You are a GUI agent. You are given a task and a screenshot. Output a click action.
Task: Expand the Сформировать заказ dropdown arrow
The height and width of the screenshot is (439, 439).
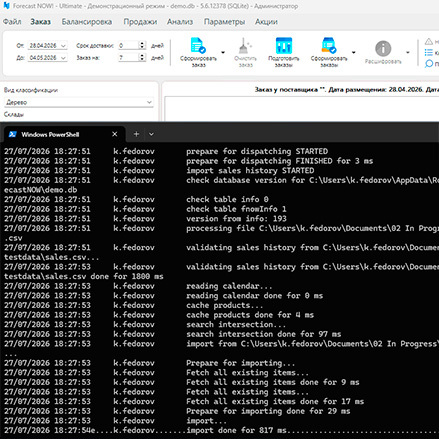tap(223, 52)
